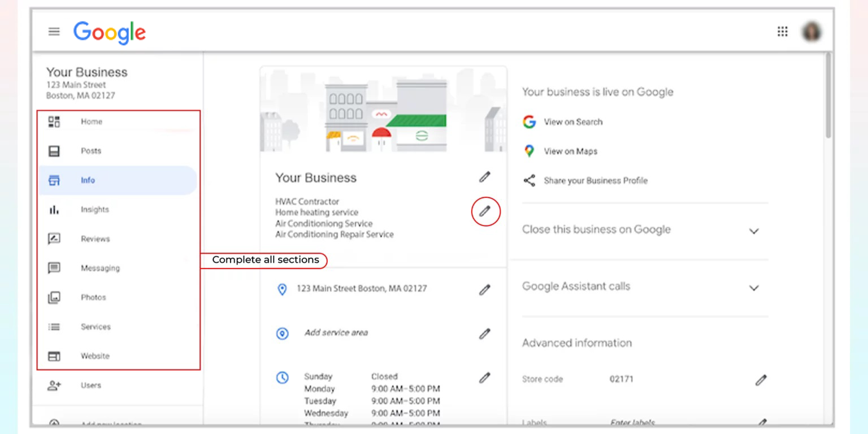Click the Home dashboard icon

pyautogui.click(x=54, y=121)
